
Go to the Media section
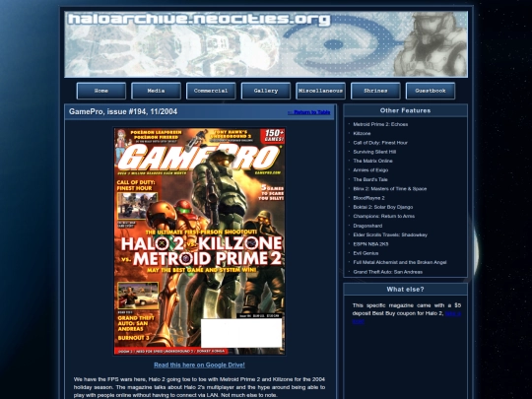[x=156, y=91]
